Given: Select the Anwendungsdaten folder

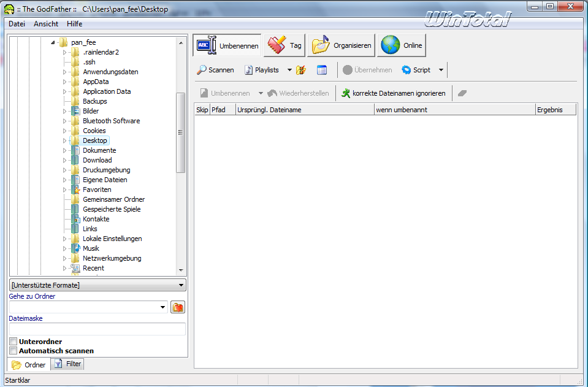Looking at the screenshot, I should (x=110, y=72).
